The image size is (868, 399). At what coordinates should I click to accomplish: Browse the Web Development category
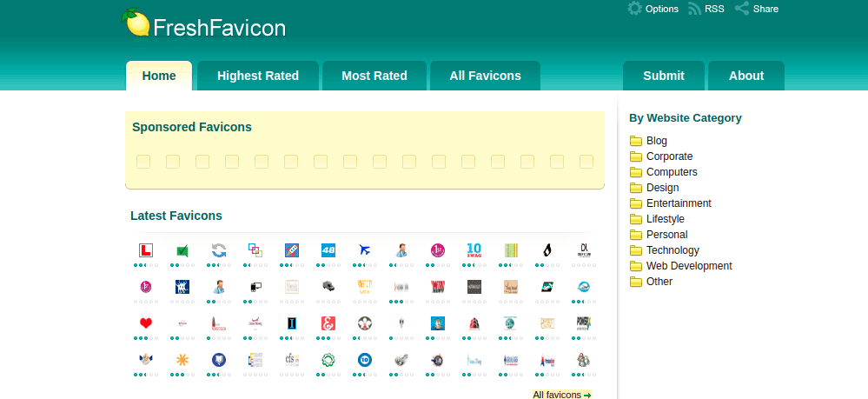tap(689, 266)
